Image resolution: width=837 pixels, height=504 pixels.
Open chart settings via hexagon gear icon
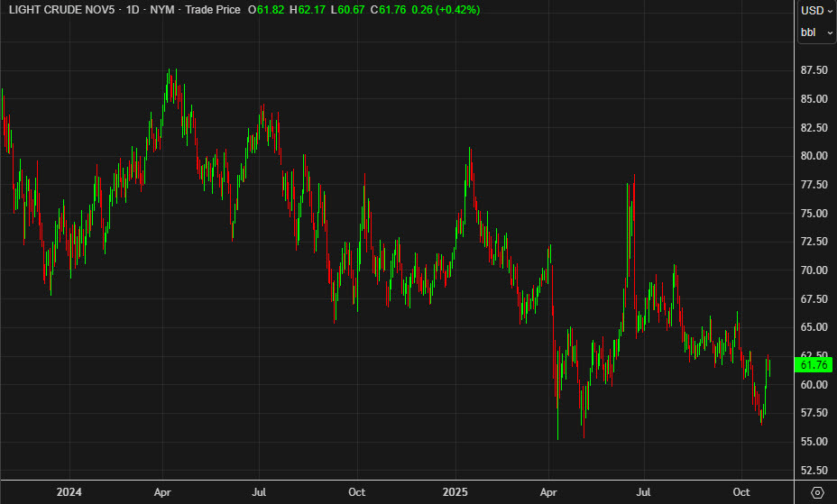(817, 492)
